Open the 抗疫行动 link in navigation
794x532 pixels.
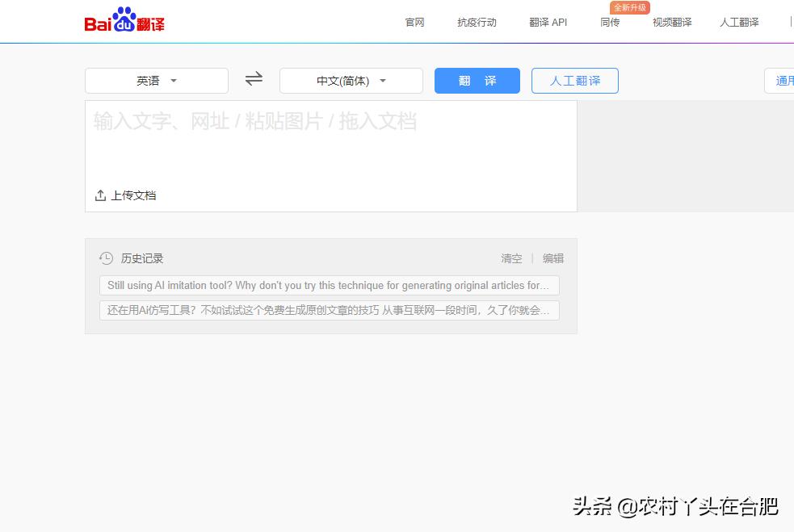click(x=476, y=23)
